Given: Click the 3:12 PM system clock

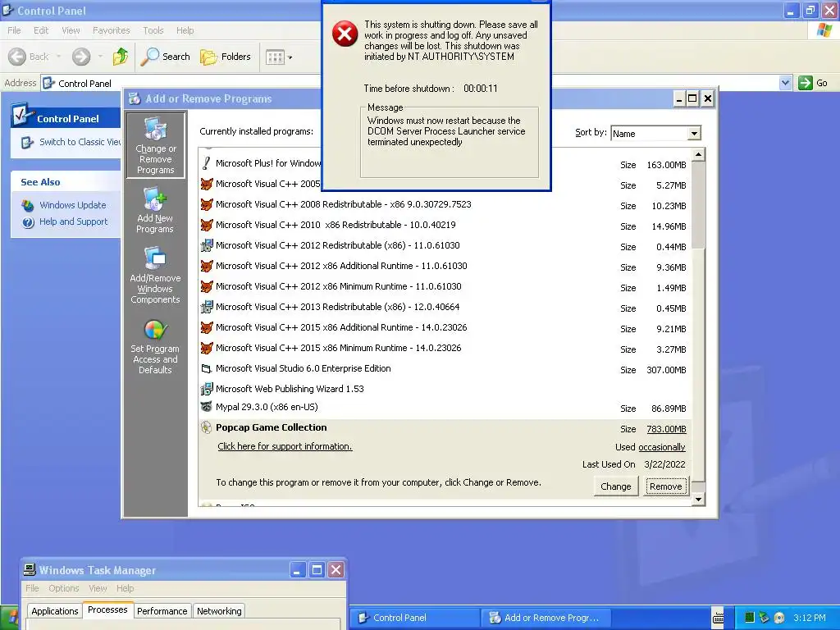Looking at the screenshot, I should (810, 618).
